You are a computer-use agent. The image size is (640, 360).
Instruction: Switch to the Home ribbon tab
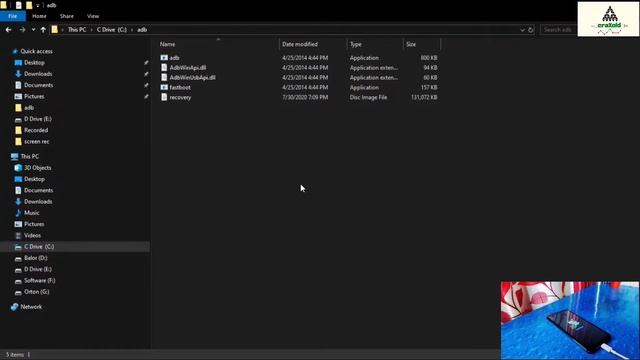(x=39, y=16)
